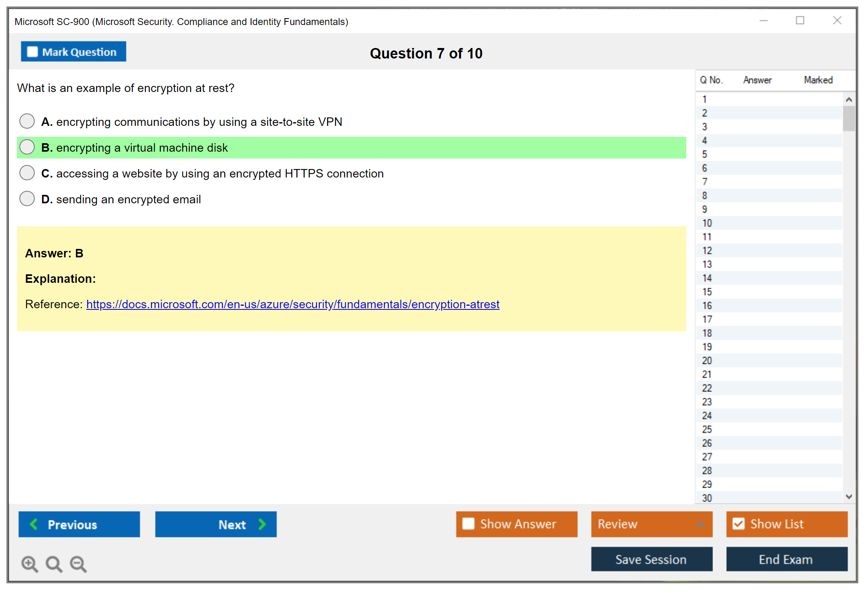The image size is (868, 593).
Task: Click the reset zoom magnifier icon
Action: pyautogui.click(x=53, y=564)
